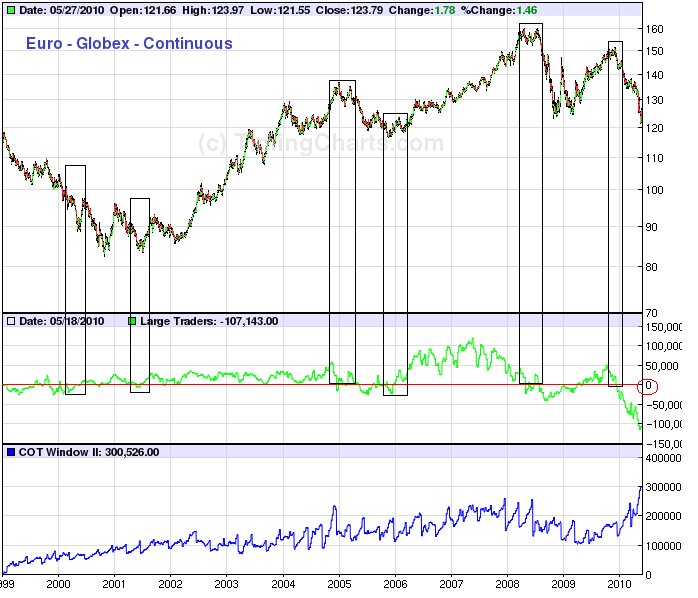The width and height of the screenshot is (698, 598).
Task: Click the Close:123.79 value
Action: point(349,10)
